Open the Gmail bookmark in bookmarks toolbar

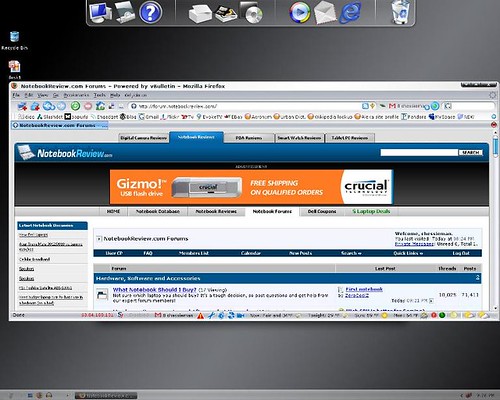pos(149,117)
